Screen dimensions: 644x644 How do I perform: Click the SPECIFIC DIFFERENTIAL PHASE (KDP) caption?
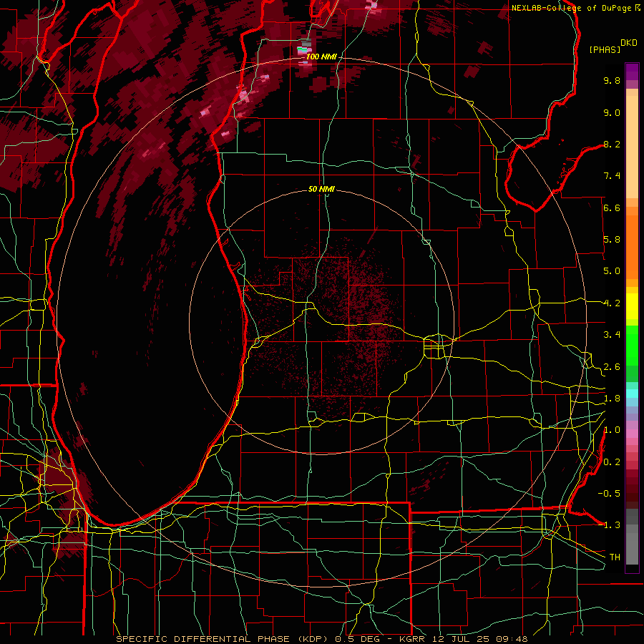[223, 639]
